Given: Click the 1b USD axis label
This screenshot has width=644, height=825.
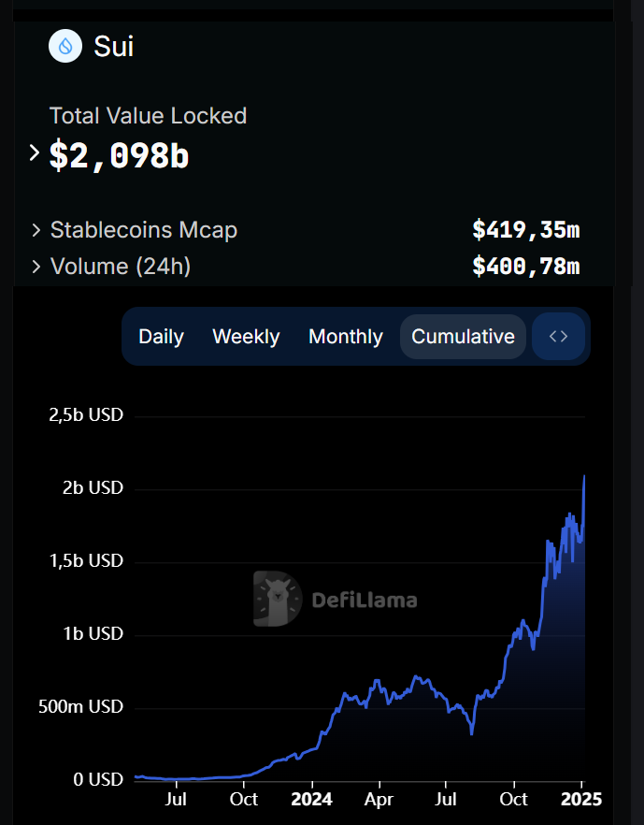Looking at the screenshot, I should pos(93,633).
